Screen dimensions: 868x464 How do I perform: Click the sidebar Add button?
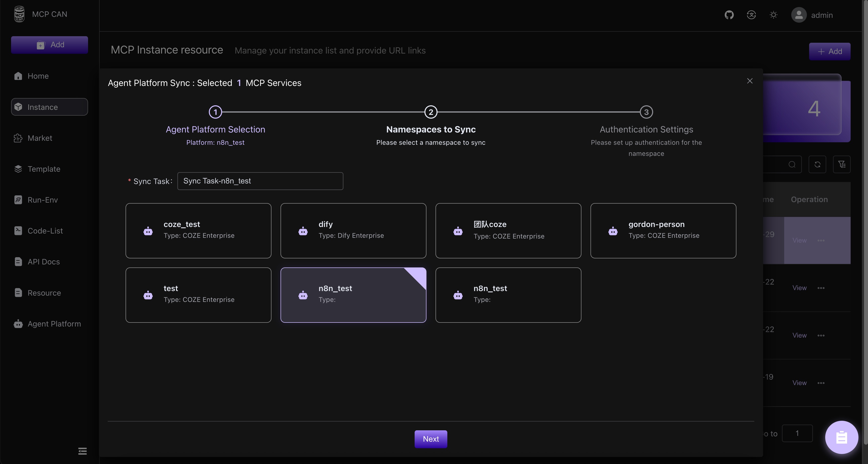50,45
